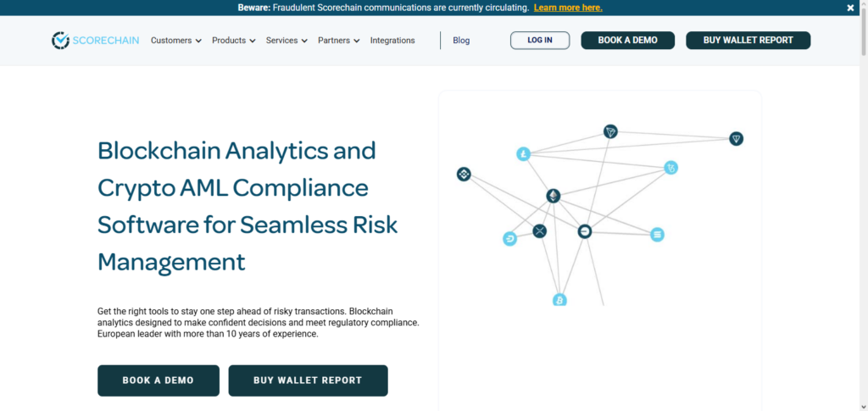Click the Dash coin node icon

(509, 239)
